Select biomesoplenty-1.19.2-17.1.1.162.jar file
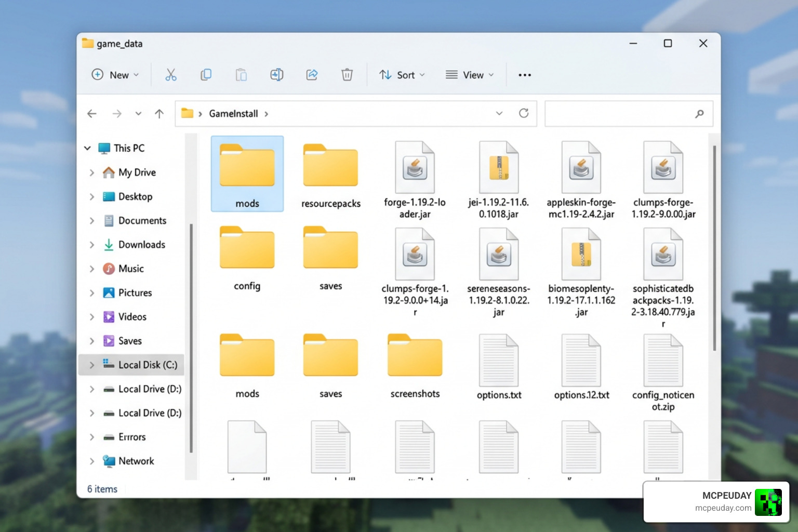The image size is (798, 532). click(581, 272)
